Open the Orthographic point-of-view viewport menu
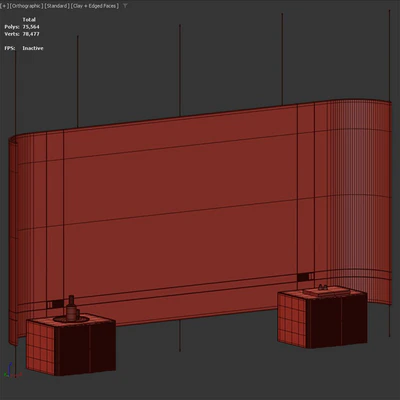 [26, 6]
